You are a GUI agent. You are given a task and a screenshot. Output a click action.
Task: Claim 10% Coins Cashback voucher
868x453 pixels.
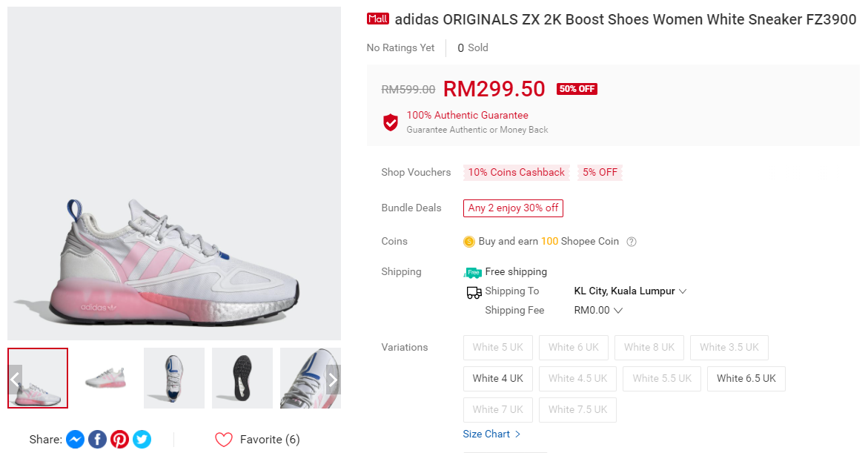516,173
